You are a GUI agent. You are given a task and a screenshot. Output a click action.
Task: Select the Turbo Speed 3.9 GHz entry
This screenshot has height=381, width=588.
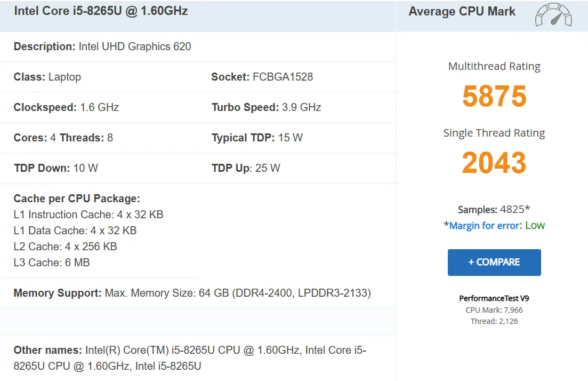[267, 107]
